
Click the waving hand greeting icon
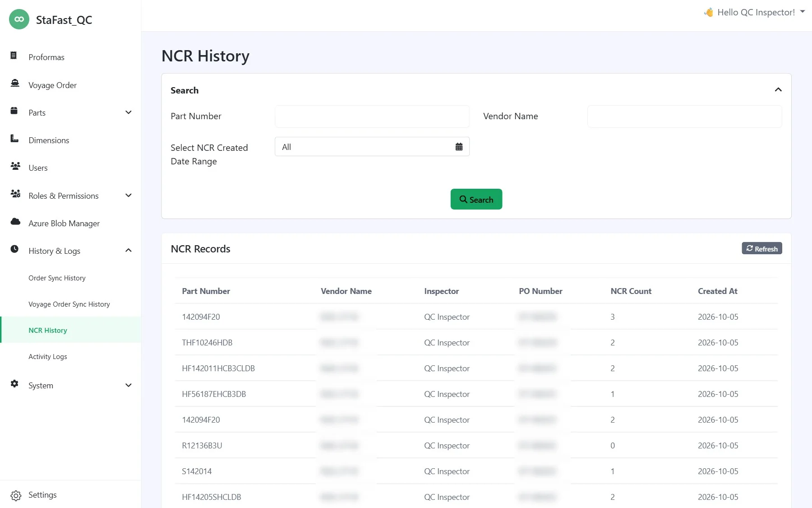[709, 12]
